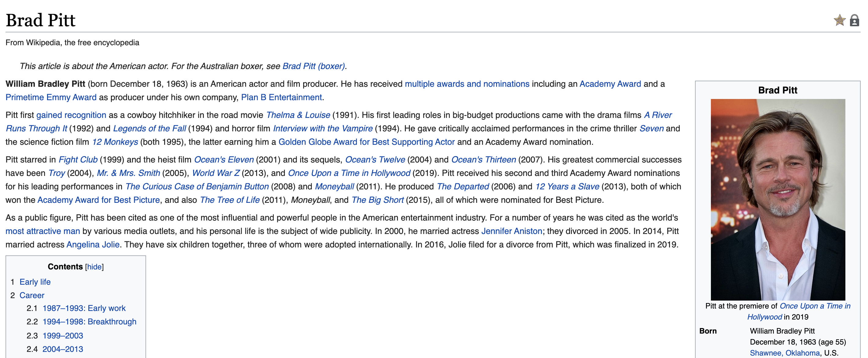
Task: Open the Ocean's Eleven link
Action: 224,160
